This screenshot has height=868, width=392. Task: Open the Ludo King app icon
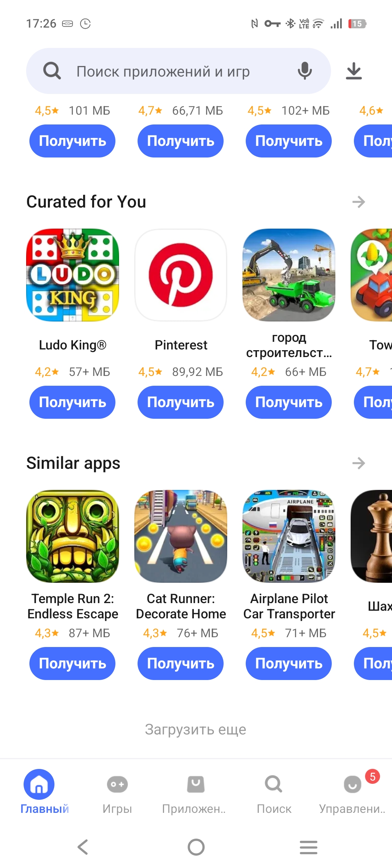coord(73,275)
